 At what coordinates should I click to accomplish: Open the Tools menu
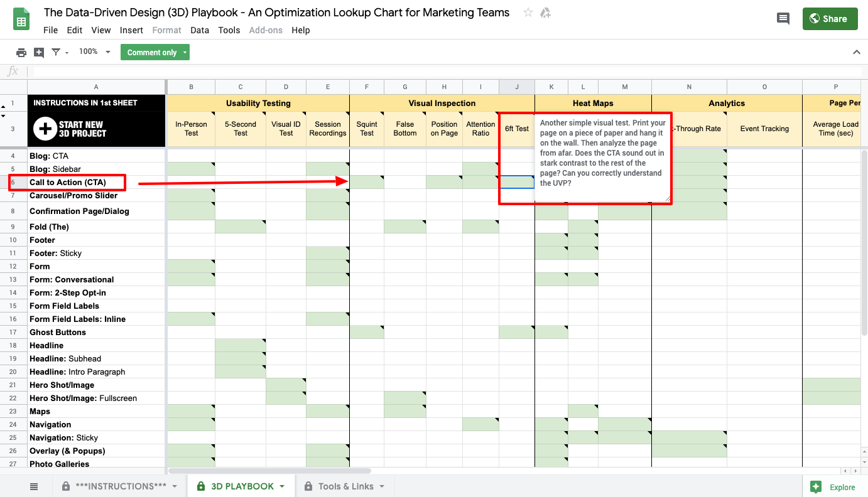(229, 30)
